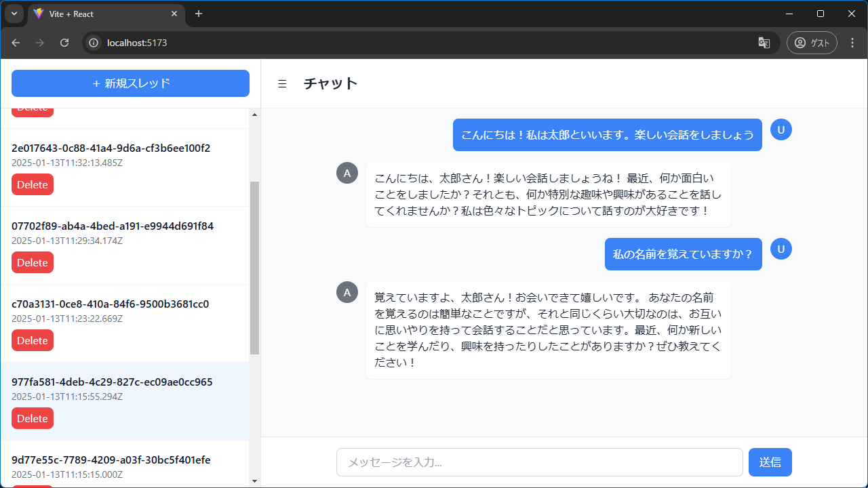Open the tab search dropdown
Viewport: 868px width, 488px height.
pyautogui.click(x=14, y=14)
